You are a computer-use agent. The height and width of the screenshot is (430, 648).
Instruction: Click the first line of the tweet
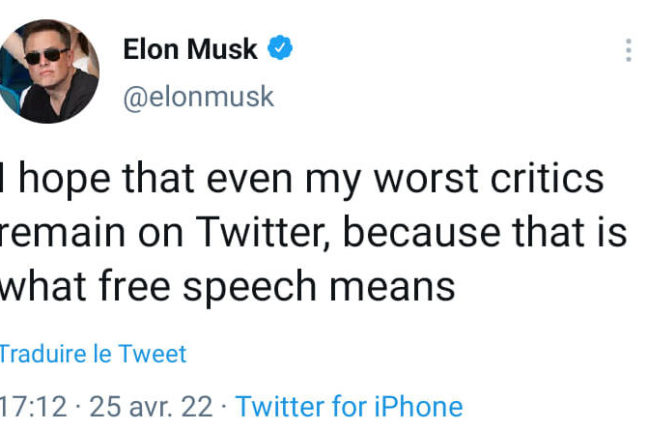pos(302,180)
